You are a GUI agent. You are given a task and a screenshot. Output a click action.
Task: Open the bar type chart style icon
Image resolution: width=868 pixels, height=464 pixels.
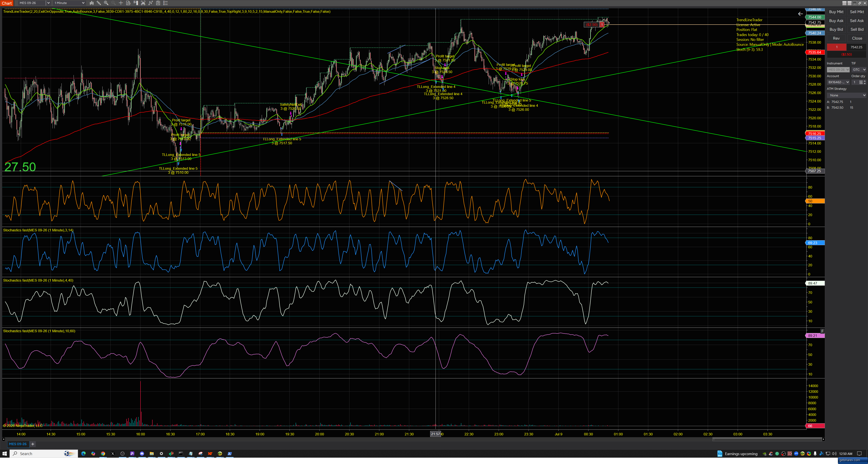click(91, 3)
